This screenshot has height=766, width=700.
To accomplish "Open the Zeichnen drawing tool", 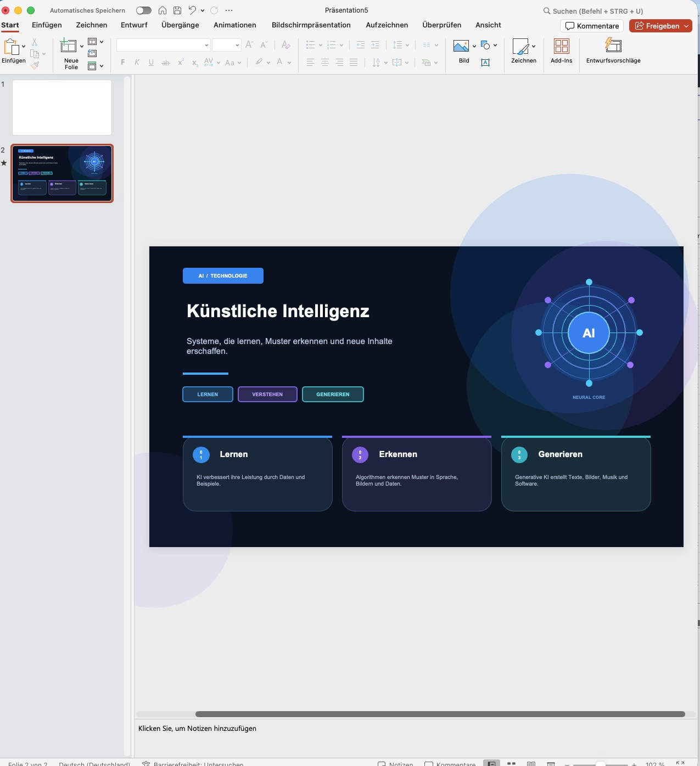I will click(x=520, y=46).
